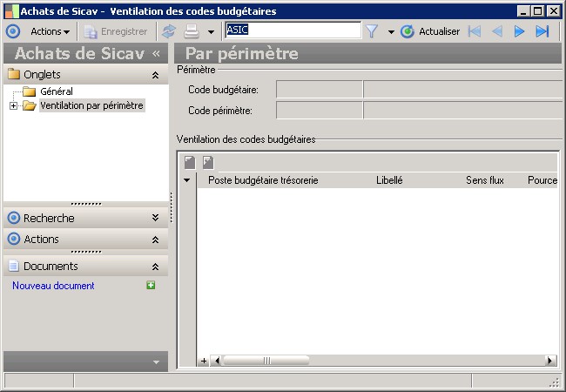Collapse the Actions panel section

pyautogui.click(x=155, y=240)
